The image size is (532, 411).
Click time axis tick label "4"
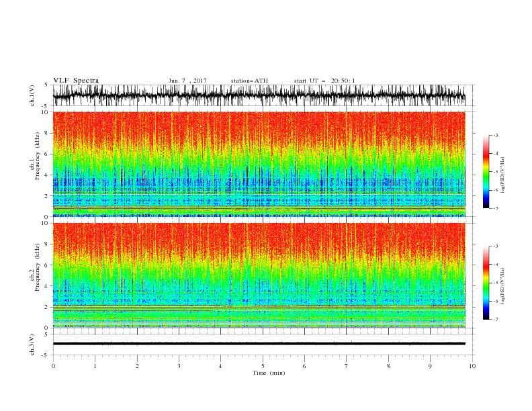[220, 366]
